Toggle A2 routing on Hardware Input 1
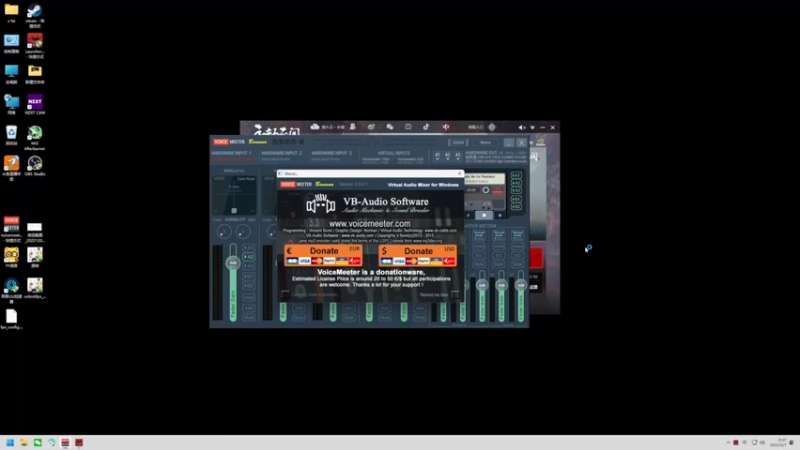This screenshot has width=800, height=450. tap(249, 257)
